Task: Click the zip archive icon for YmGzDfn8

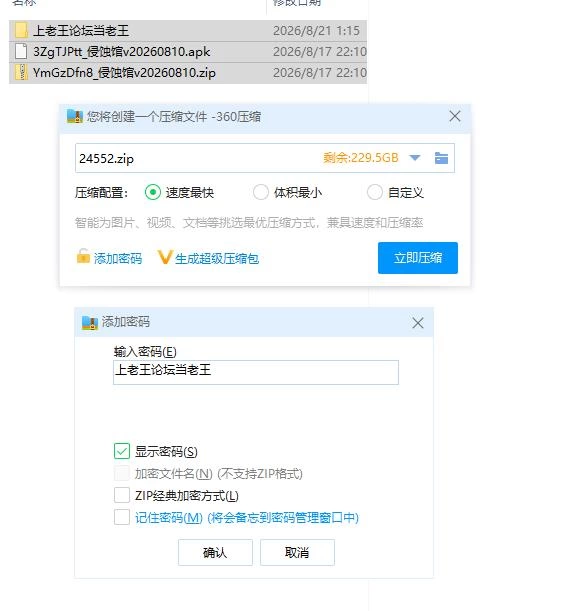Action: [x=21, y=72]
